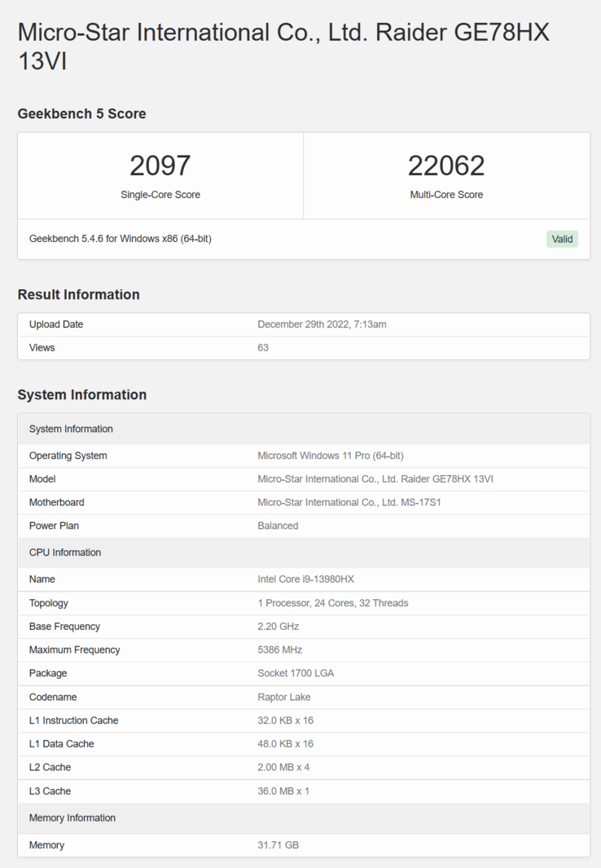
Task: Click the 24 Cores, 32 Threads topology value
Action: coord(332,603)
